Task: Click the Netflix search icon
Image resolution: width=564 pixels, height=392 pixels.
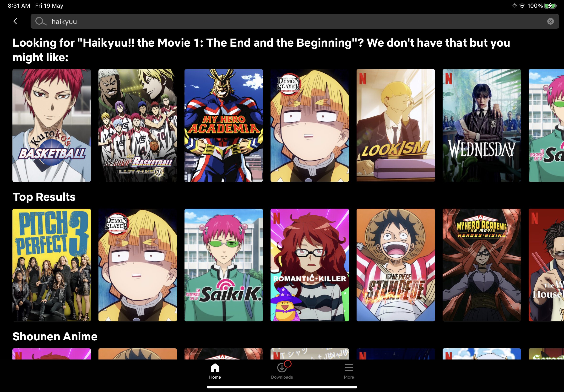Action: point(41,21)
